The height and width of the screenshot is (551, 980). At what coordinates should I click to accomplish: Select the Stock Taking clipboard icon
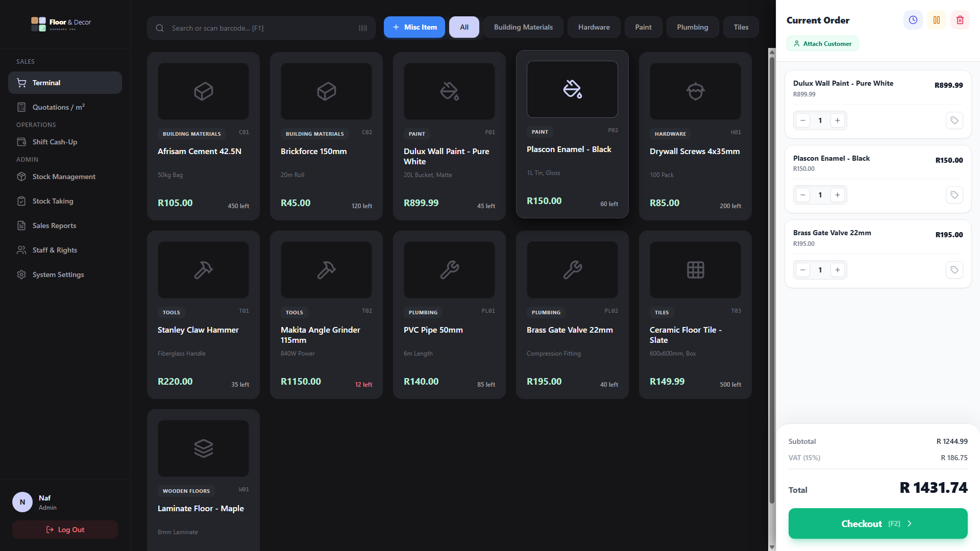pyautogui.click(x=21, y=201)
